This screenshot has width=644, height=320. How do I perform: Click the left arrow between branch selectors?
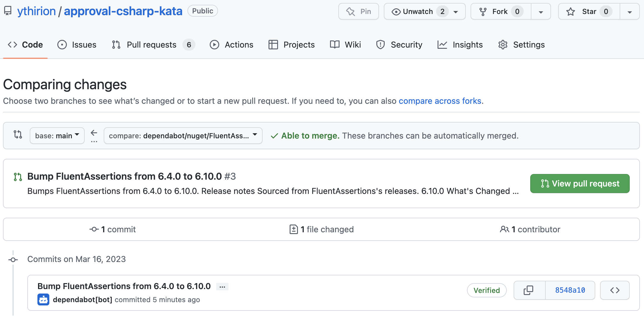94,133
